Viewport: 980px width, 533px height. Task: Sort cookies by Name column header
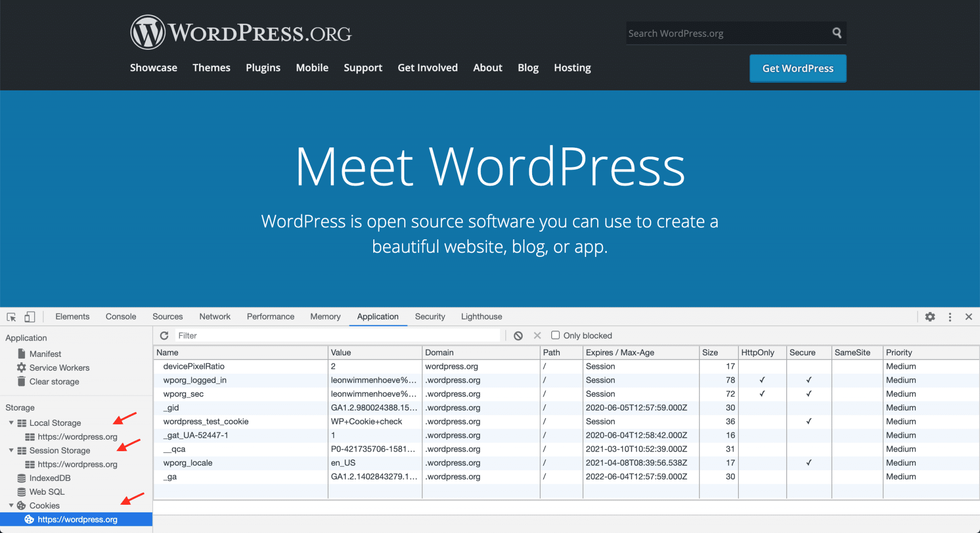coord(241,353)
